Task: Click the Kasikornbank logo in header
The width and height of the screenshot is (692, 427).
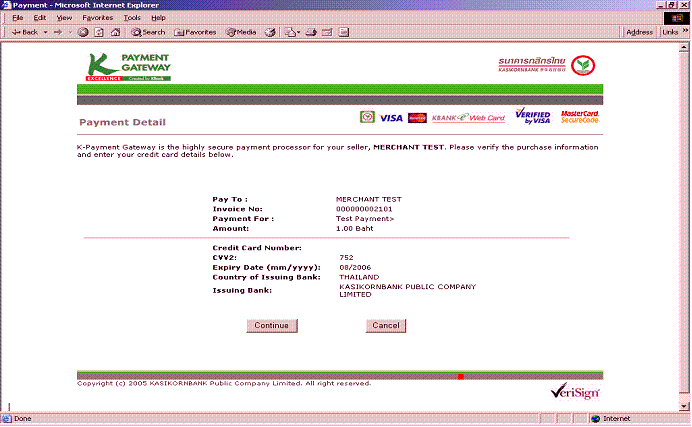Action: [547, 65]
